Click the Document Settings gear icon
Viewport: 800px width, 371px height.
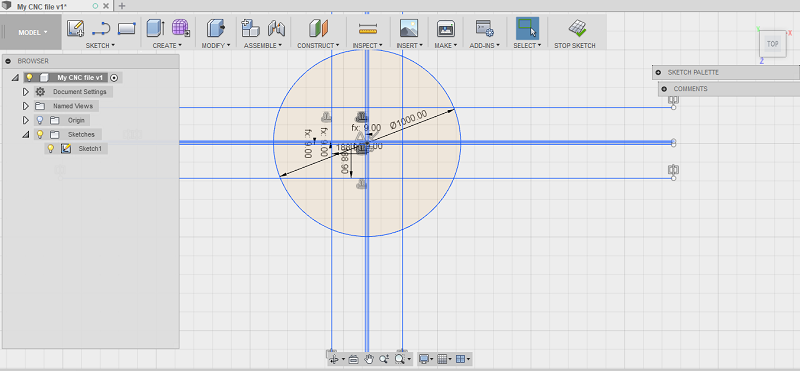coord(40,92)
